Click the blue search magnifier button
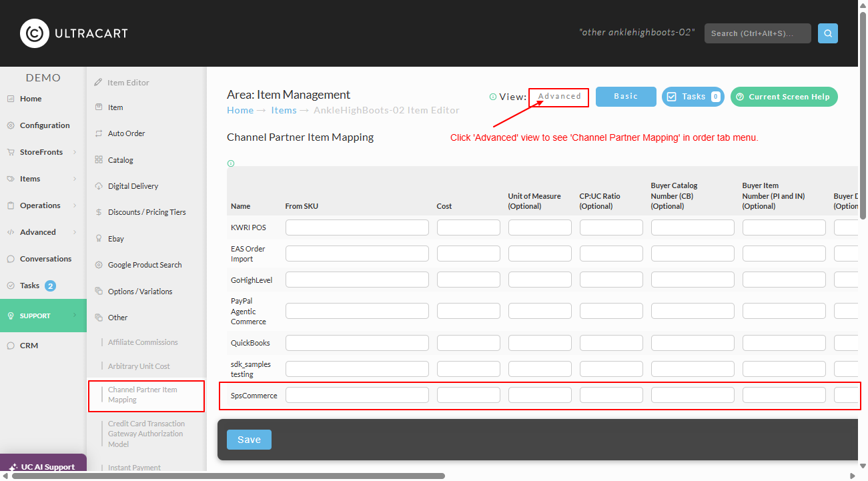 (828, 33)
